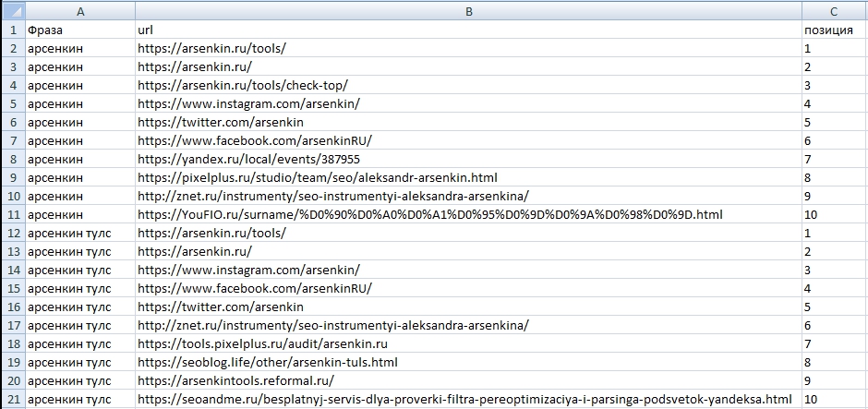
Task: Click the "позиция" header cell
Action: pos(834,30)
